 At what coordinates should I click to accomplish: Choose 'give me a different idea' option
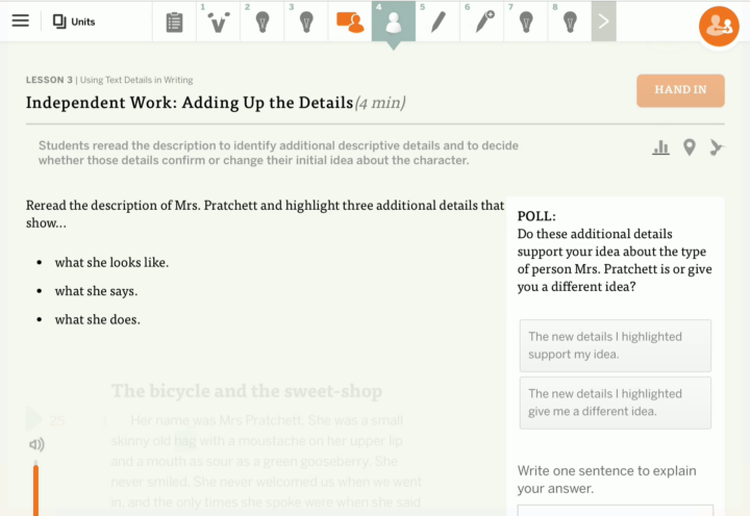tap(615, 403)
